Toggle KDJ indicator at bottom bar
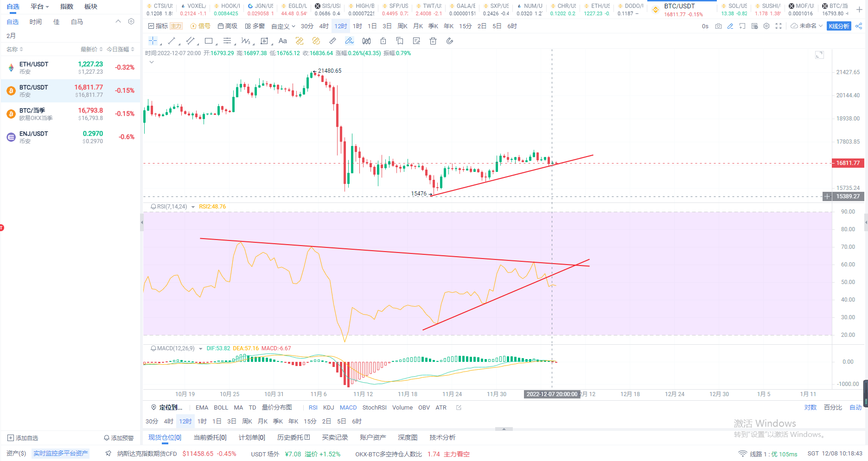 coord(328,407)
